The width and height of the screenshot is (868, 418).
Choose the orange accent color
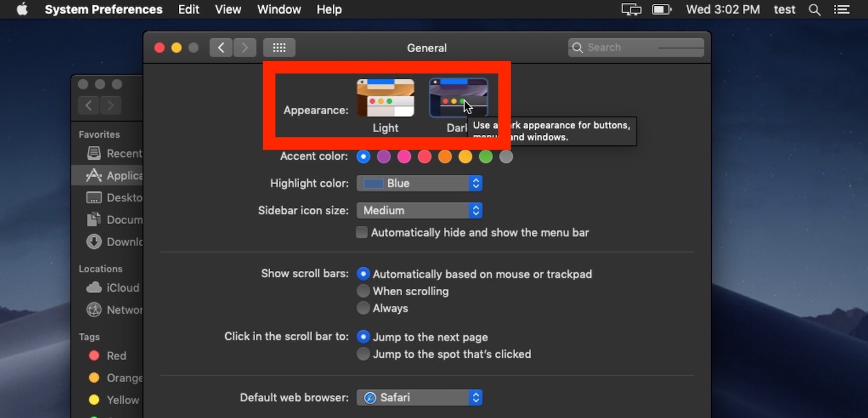[x=445, y=156]
